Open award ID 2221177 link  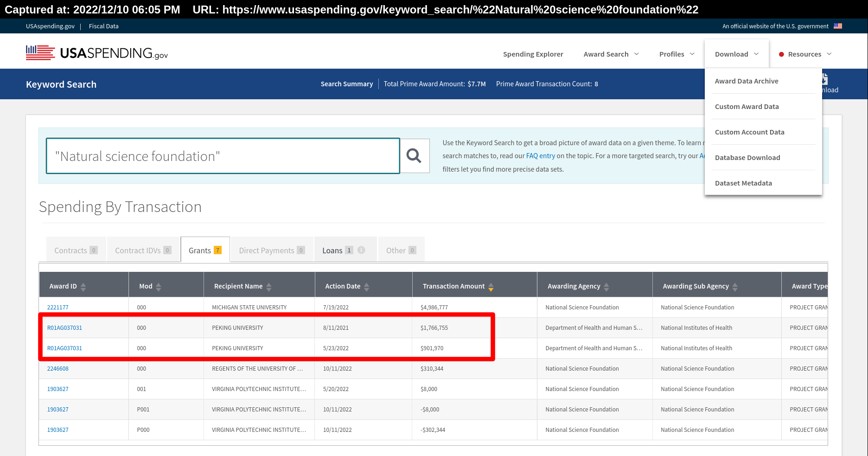(x=58, y=308)
